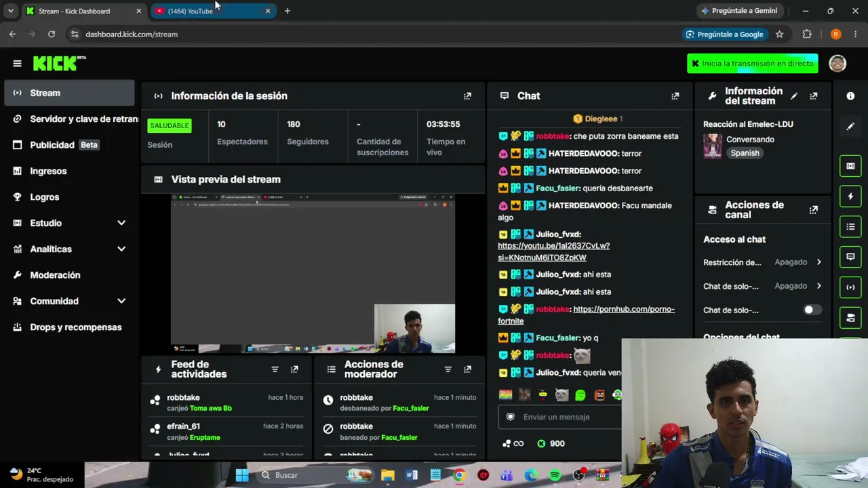Toggle the stream preview widget icon in the right sidebar
Viewport: 868px width, 488px height.
[x=850, y=166]
